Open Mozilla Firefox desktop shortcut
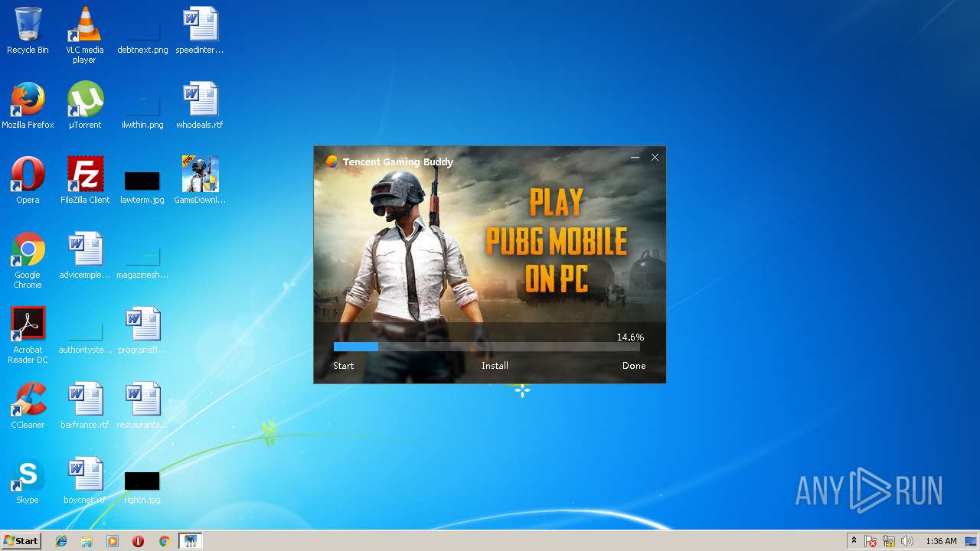Viewport: 980px width, 551px height. click(x=28, y=106)
